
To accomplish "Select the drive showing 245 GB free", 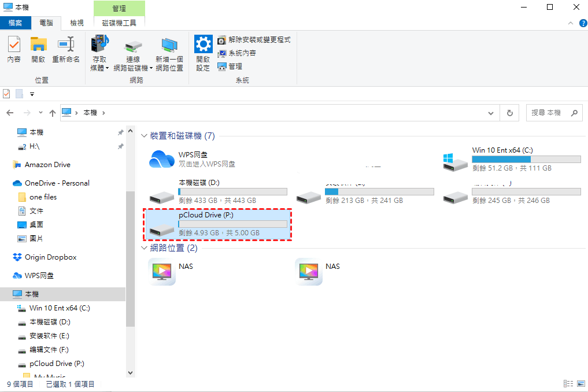I will pos(512,192).
